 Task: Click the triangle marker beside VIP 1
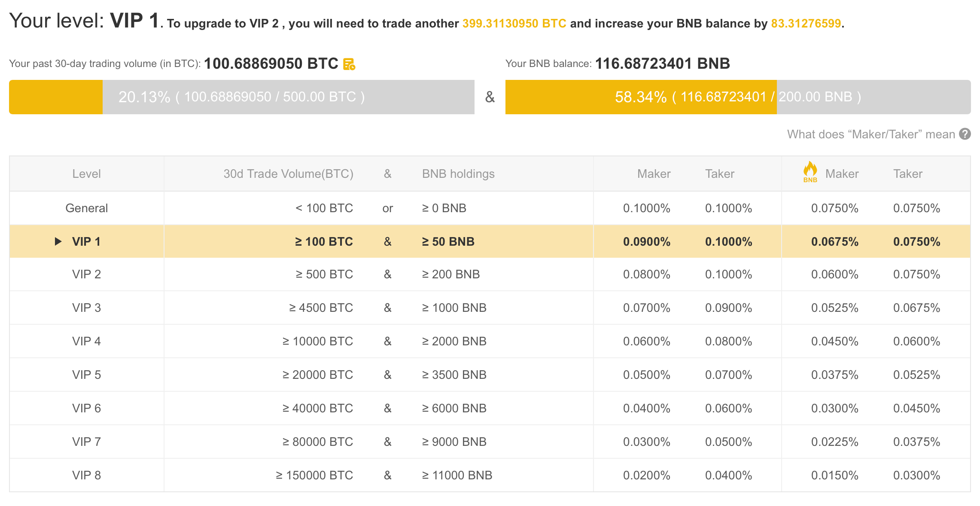pos(58,241)
